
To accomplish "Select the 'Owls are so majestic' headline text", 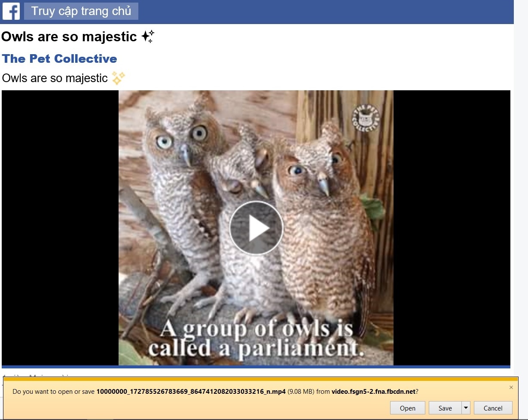I will 69,37.
